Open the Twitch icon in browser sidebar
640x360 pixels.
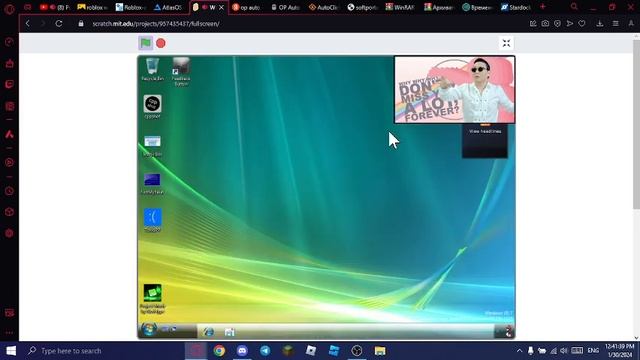[x=9, y=84]
